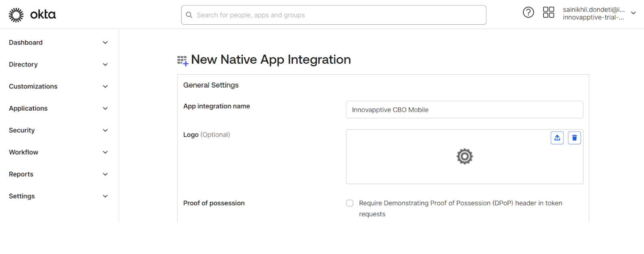
Task: Click the upload logo icon button
Action: point(557,138)
